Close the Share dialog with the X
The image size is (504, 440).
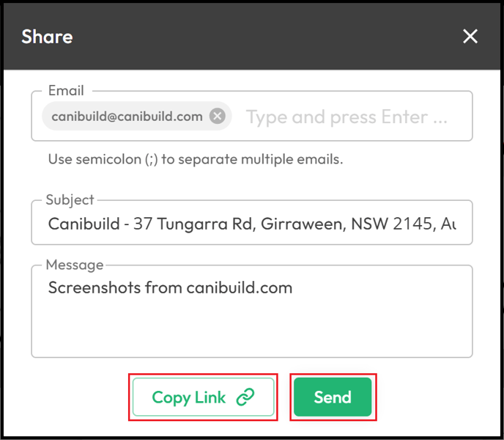click(470, 36)
